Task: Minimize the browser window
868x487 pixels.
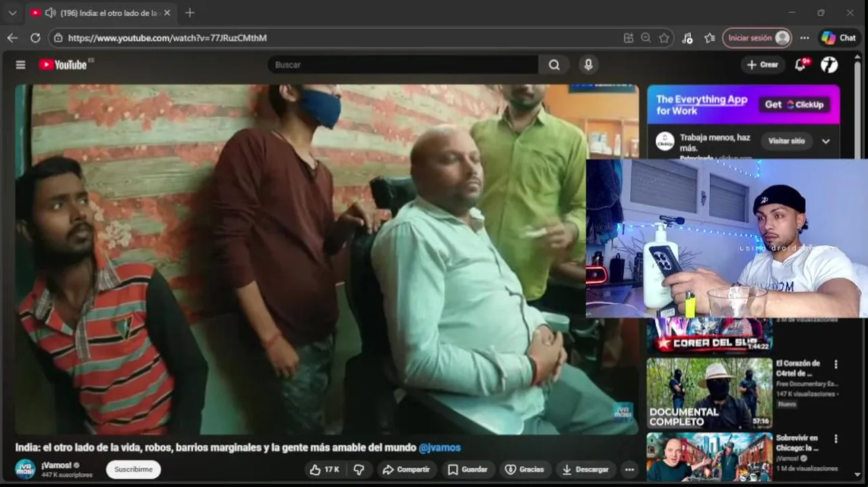Action: (x=792, y=13)
